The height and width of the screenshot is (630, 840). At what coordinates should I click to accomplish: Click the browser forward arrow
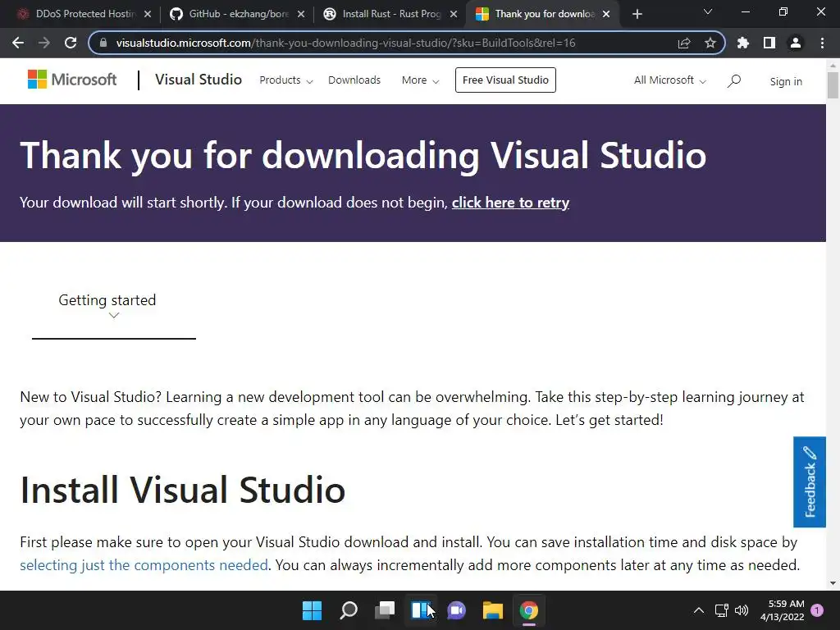(44, 43)
